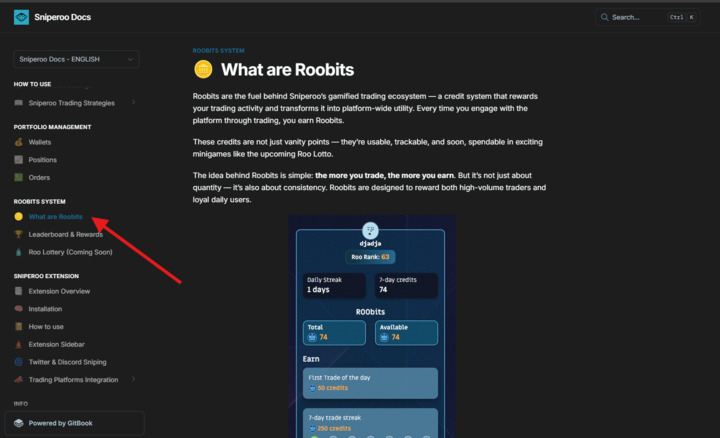Open Extension Overview page

coord(59,292)
